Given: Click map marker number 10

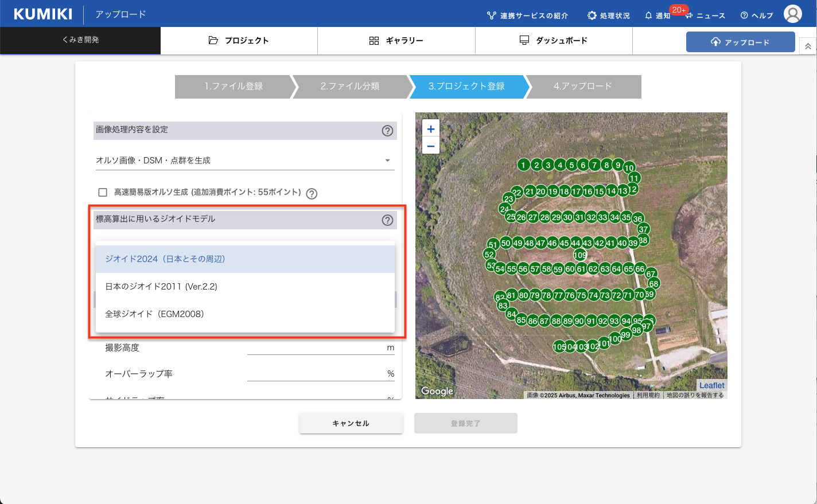Looking at the screenshot, I should (x=629, y=168).
